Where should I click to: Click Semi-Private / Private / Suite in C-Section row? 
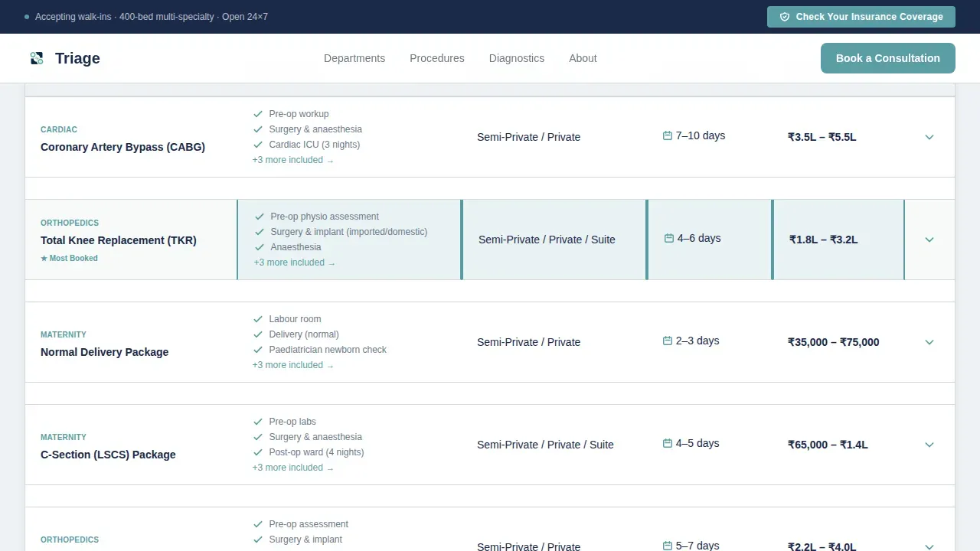pyautogui.click(x=545, y=445)
